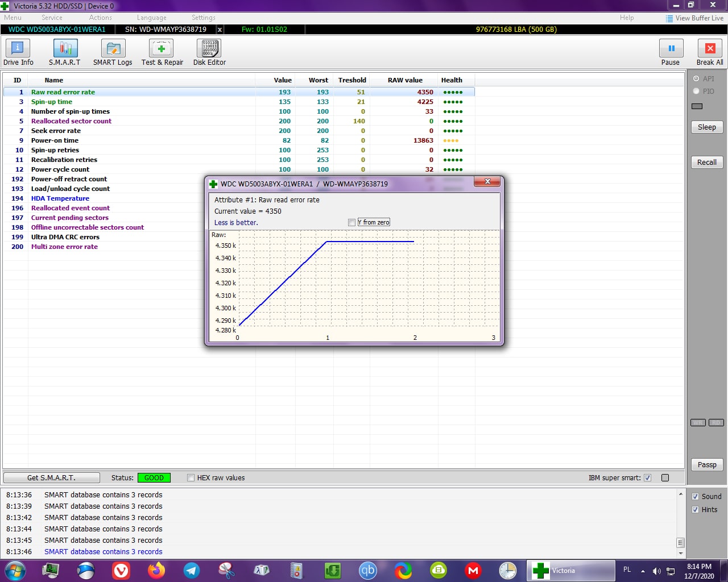Click the volume icon in the system tray
This screenshot has width=728, height=582.
coord(656,571)
